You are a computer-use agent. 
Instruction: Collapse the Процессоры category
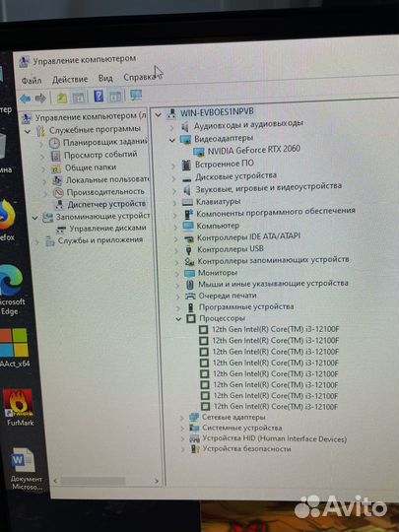[x=178, y=319]
